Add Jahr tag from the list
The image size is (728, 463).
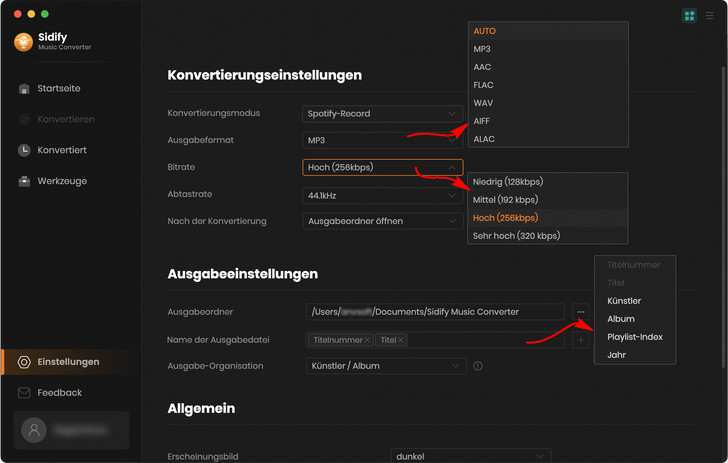tap(635, 355)
